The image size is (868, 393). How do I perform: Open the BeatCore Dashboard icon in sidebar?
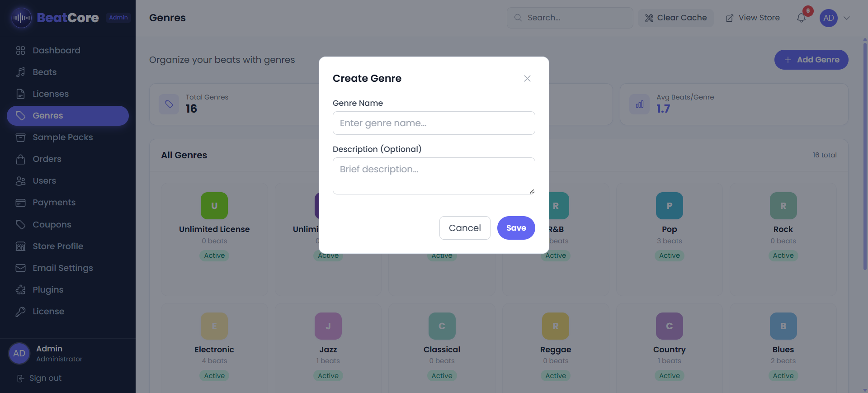21,50
